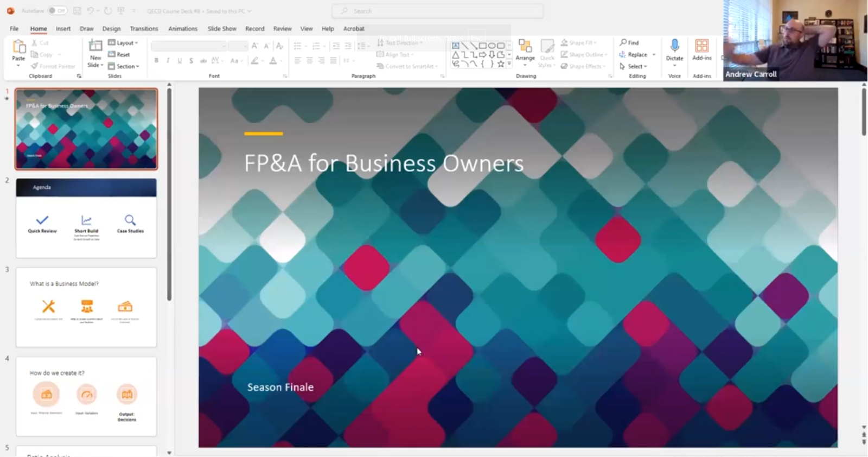Image resolution: width=868 pixels, height=457 pixels.
Task: Open the Add-ins gallery icon
Action: point(701,47)
